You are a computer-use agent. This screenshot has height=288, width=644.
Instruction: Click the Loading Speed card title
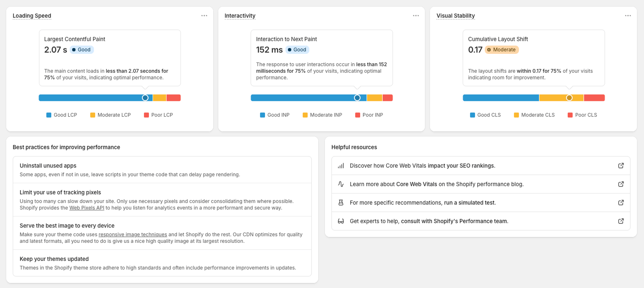[32, 16]
